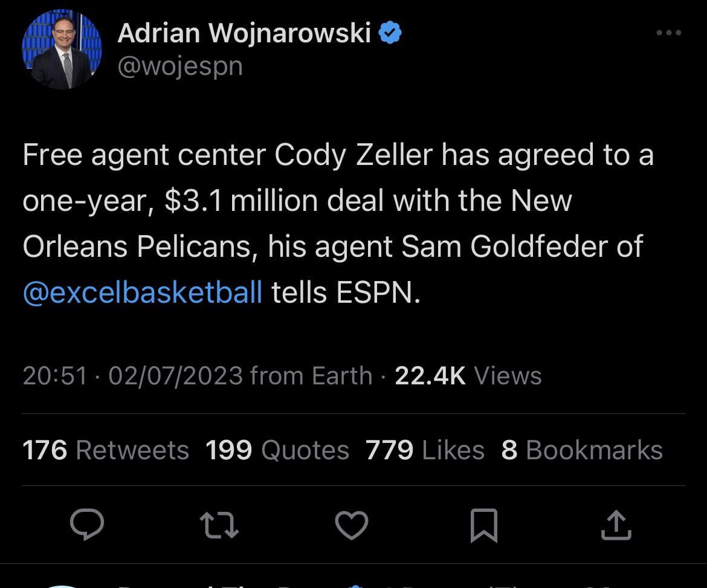
Task: Open the three-dot more options menu
Action: point(668,33)
